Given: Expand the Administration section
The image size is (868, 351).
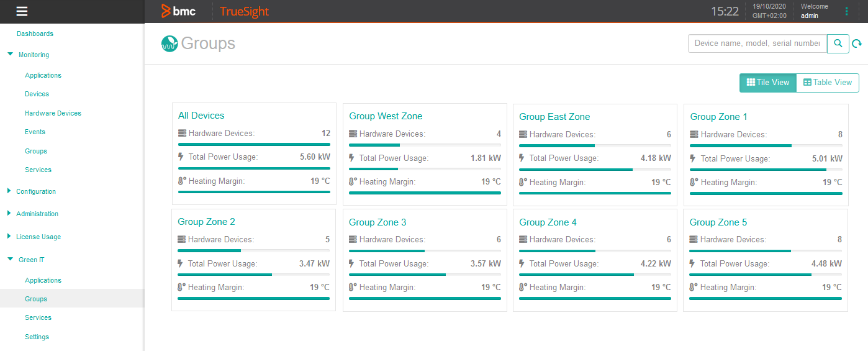Looking at the screenshot, I should tap(9, 213).
